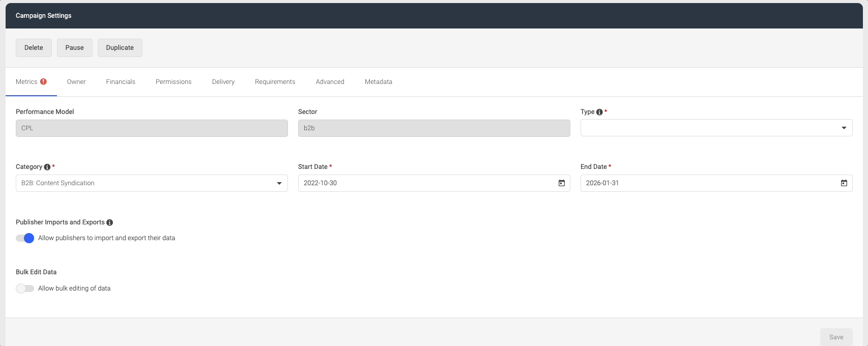The width and height of the screenshot is (868, 346).
Task: Disable allow publishers to import and export toggle
Action: [x=25, y=238]
